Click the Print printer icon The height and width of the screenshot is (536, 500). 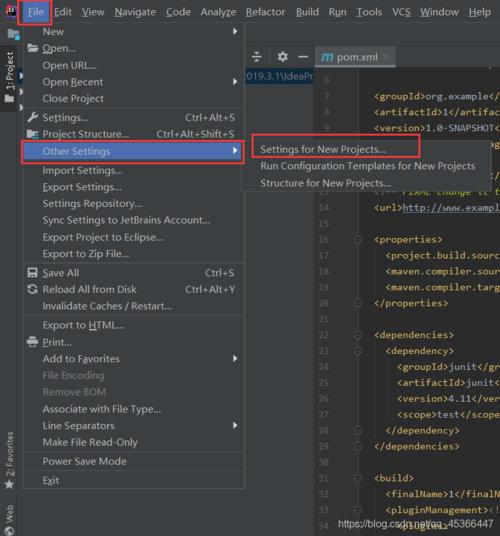tap(32, 342)
